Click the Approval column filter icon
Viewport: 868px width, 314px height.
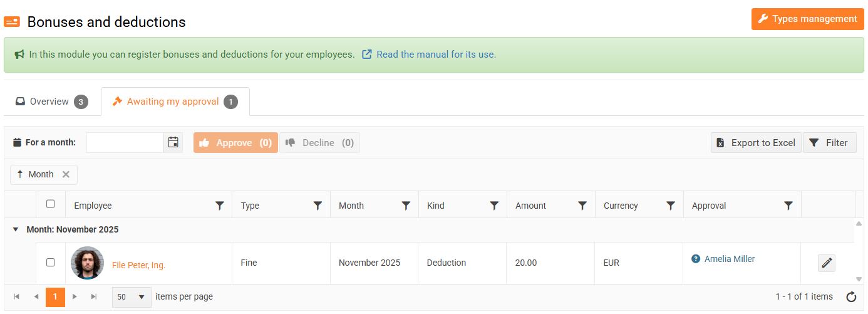point(788,206)
